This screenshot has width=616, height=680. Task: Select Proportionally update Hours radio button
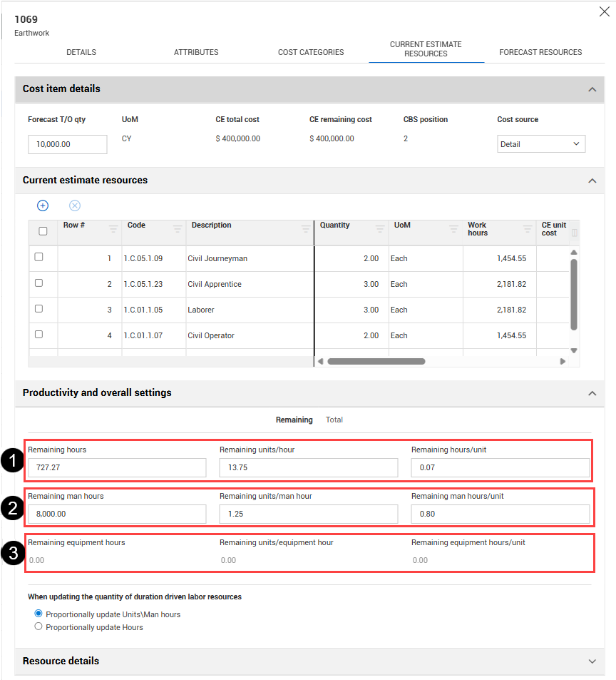click(x=38, y=626)
